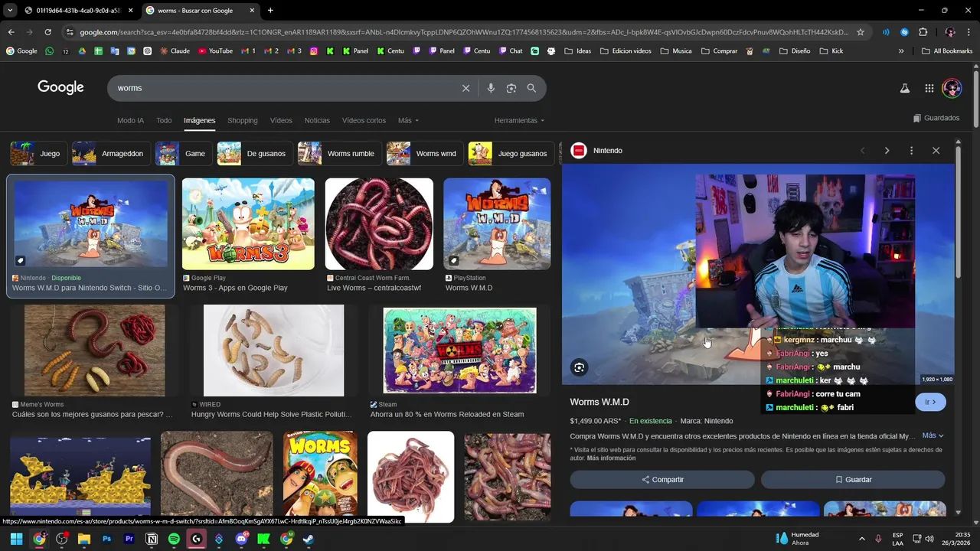Open a new browser tab
The image size is (980, 551).
pyautogui.click(x=270, y=11)
